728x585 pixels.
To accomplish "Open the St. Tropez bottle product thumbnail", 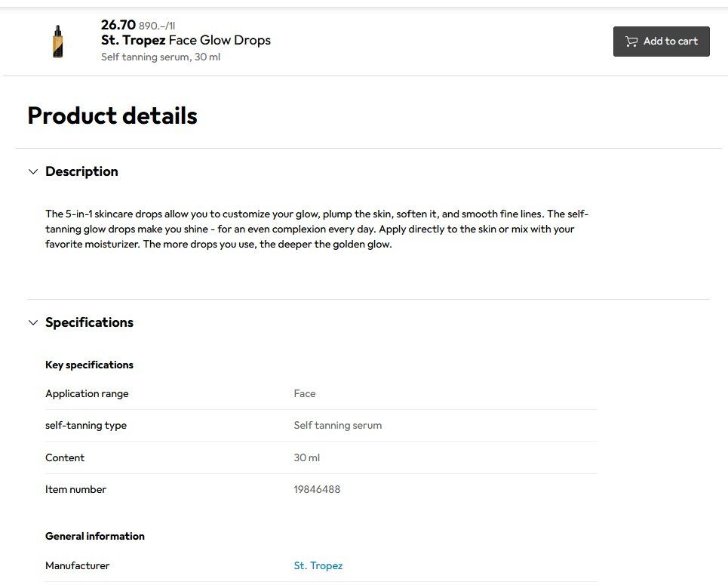I will [x=57, y=42].
